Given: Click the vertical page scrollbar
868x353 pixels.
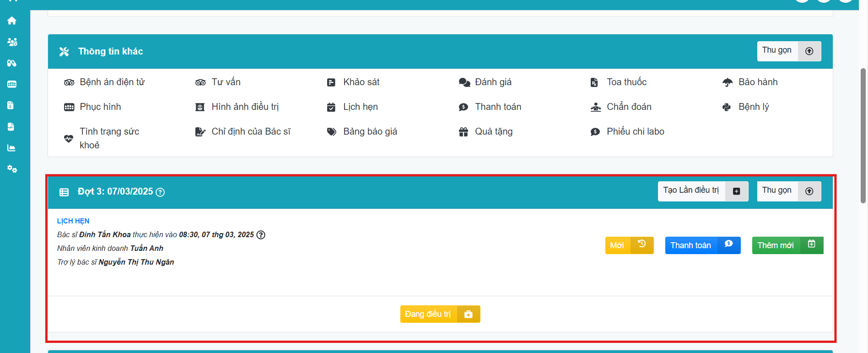Looking at the screenshot, I should click(863, 137).
